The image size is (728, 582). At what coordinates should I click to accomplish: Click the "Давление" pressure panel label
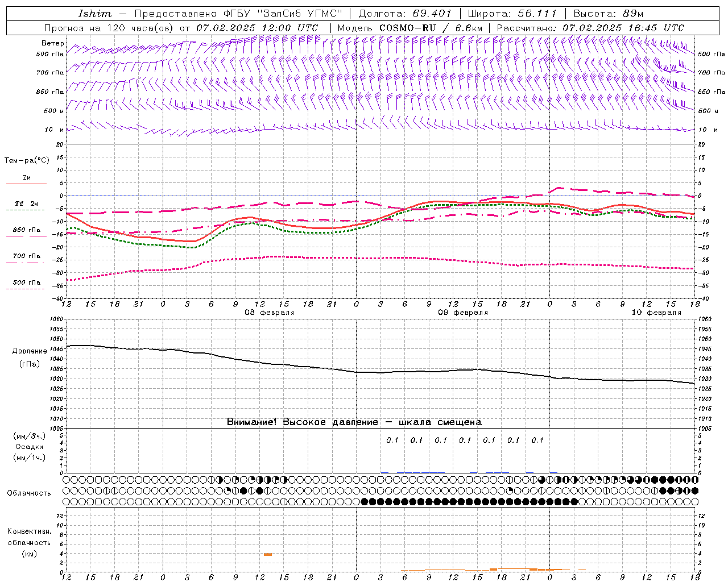(x=30, y=351)
